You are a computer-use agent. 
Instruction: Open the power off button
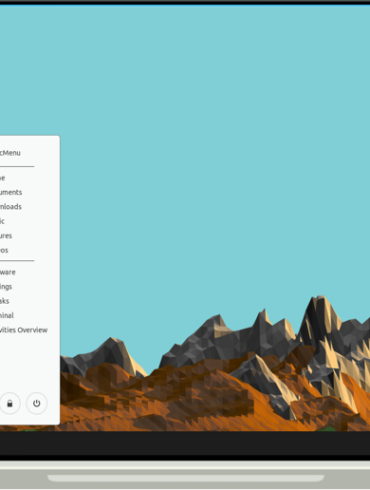coord(36,403)
